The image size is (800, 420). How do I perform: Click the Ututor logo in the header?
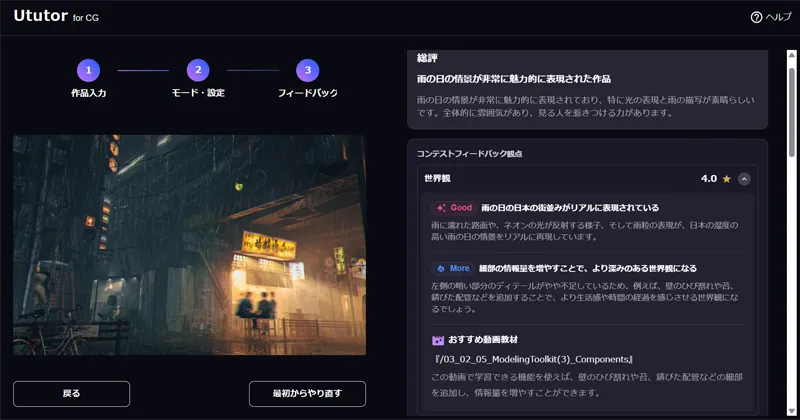40,17
